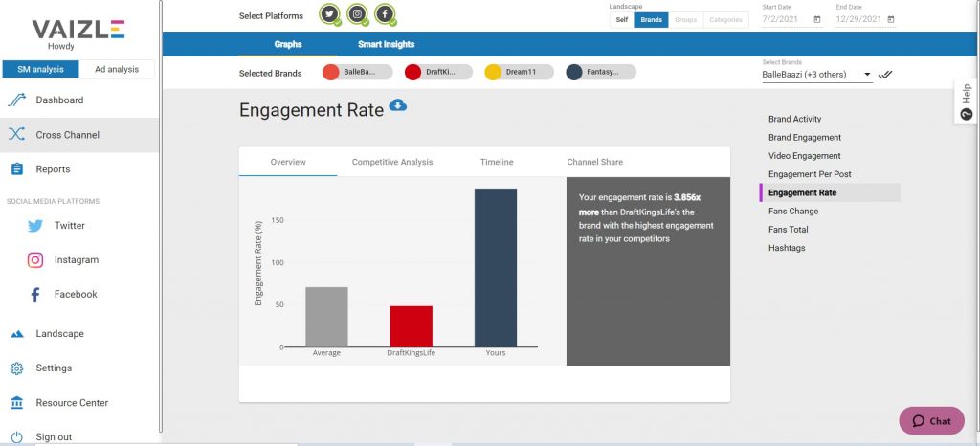Select Engagement Rate in section list
980x446 pixels.
[830, 192]
